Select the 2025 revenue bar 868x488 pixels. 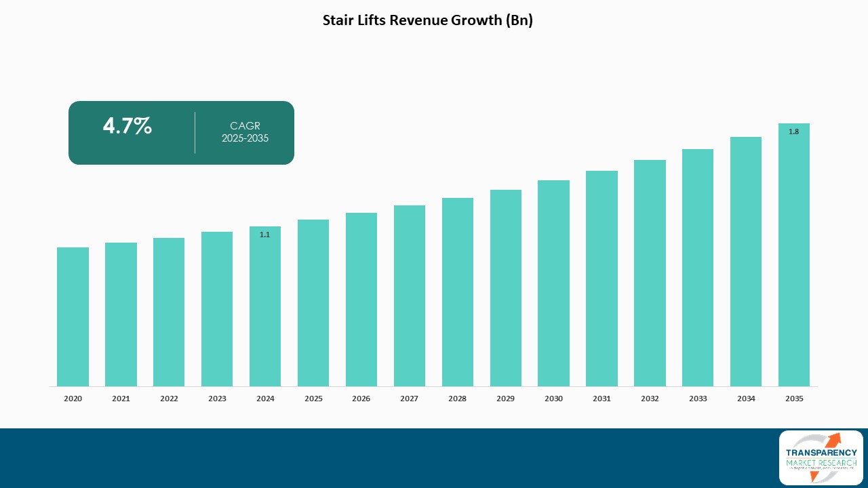click(313, 303)
